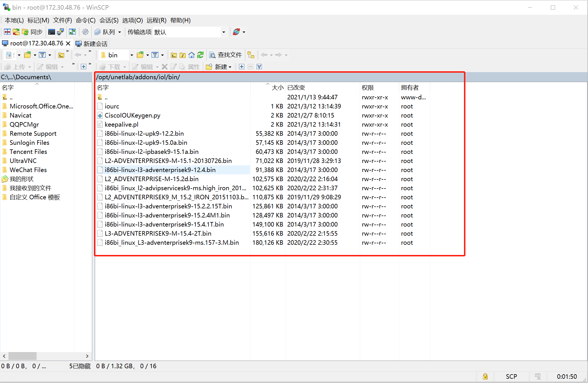Click the 同步 browsing button
588x383 pixels.
(x=32, y=32)
